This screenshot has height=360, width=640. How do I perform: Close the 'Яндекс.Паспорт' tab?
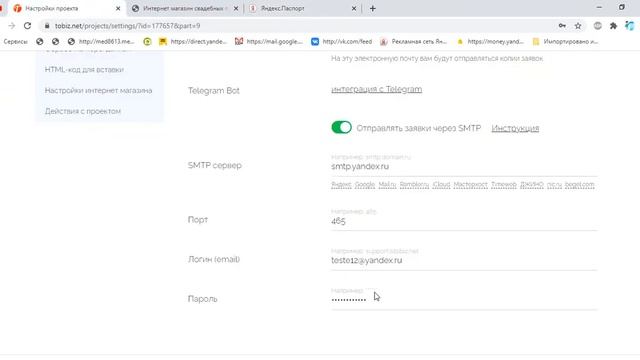(x=354, y=8)
